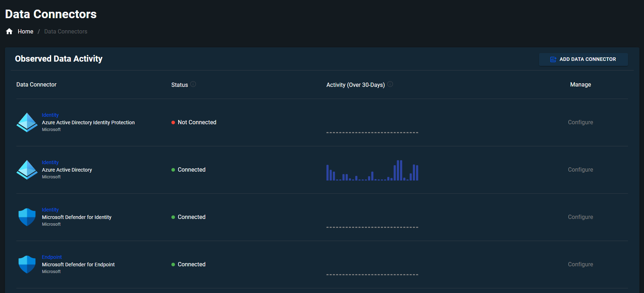644x293 pixels.
Task: Click the Data Connectors breadcrumb text
Action: point(66,31)
